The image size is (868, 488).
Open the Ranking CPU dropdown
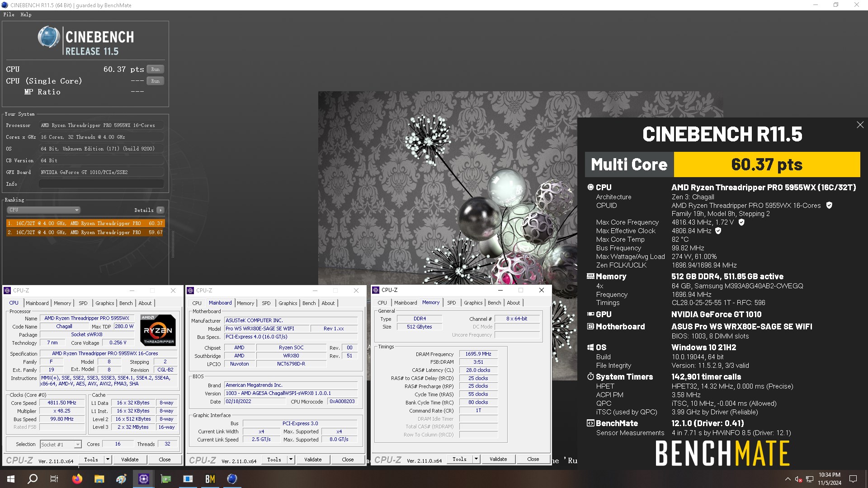[x=44, y=210]
